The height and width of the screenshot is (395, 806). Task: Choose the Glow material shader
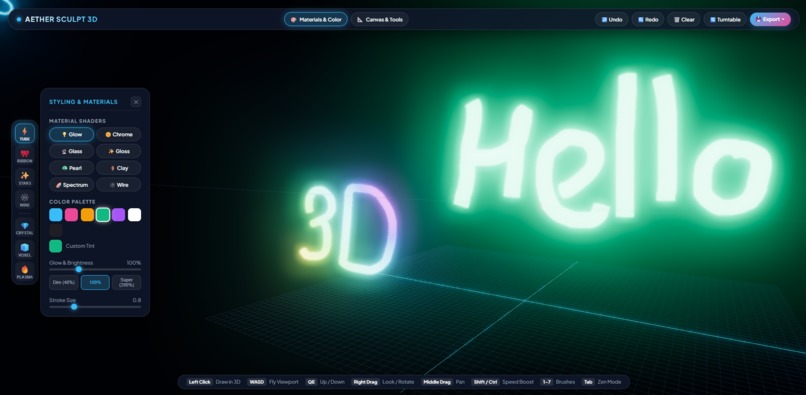(x=71, y=134)
